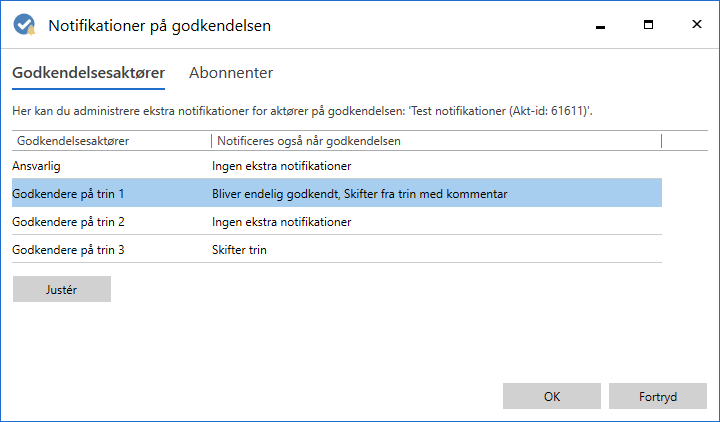The height and width of the screenshot is (422, 720).
Task: Select the Ansvarlig row
Action: [37, 164]
